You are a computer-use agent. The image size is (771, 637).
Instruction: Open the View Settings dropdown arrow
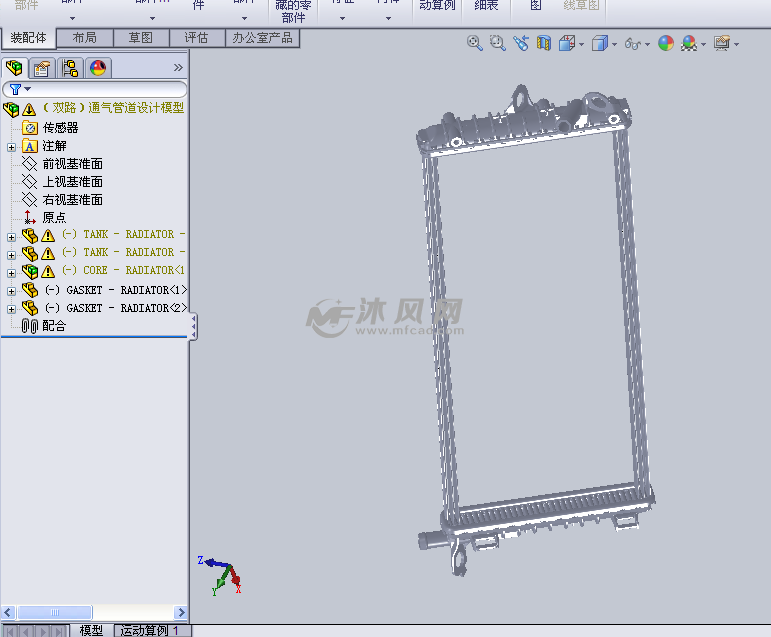click(x=737, y=44)
